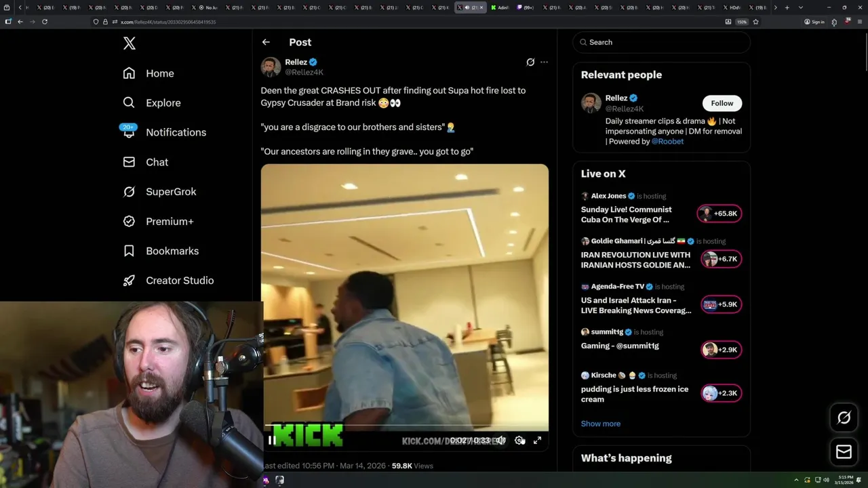The image size is (868, 488).
Task: Open the three-dot menu on the post
Action: (544, 62)
